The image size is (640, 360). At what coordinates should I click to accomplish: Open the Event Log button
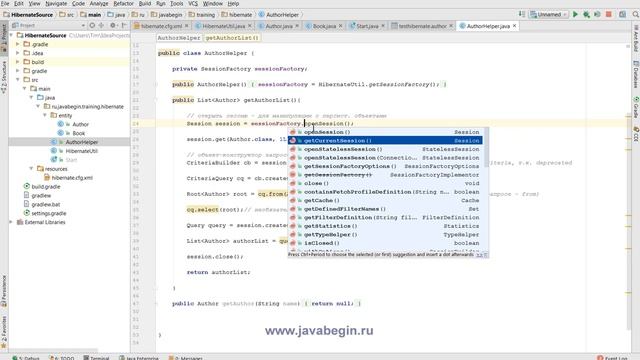[612, 358]
